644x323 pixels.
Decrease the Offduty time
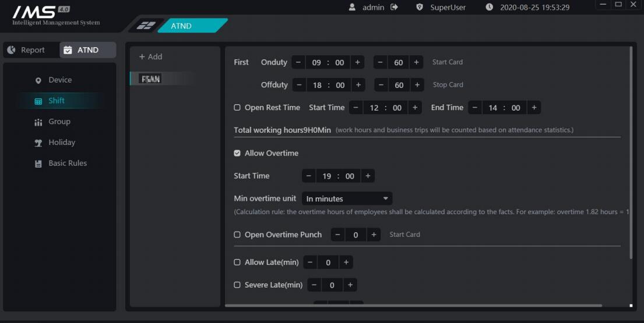pyautogui.click(x=300, y=85)
